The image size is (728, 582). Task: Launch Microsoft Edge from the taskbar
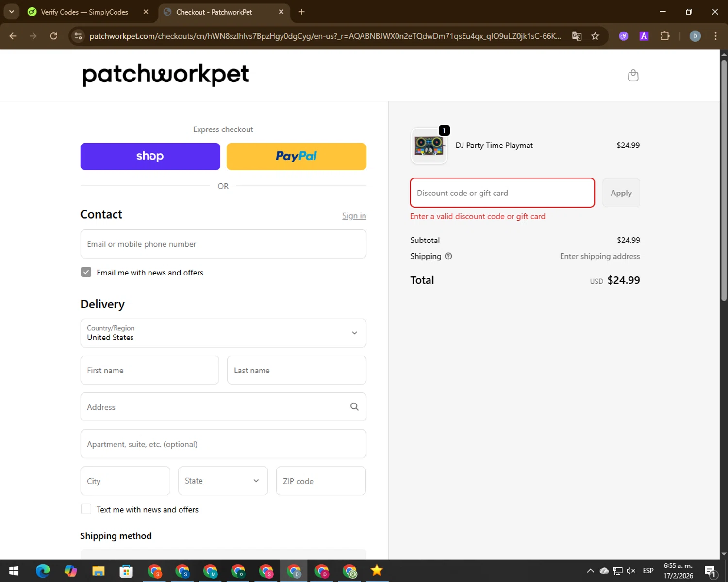[43, 571]
